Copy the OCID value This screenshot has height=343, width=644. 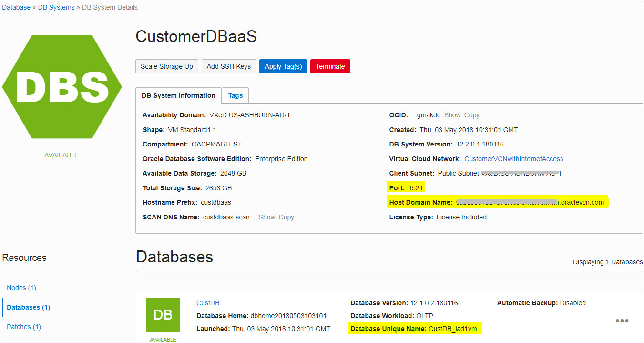471,115
